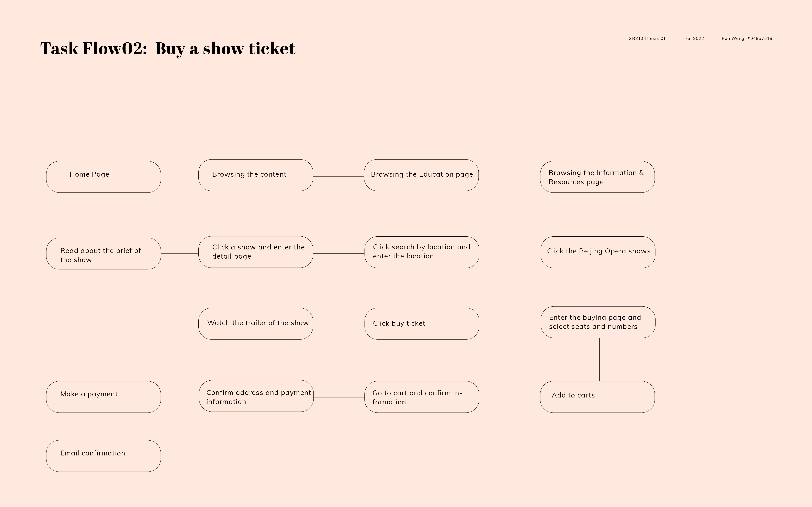Image resolution: width=812 pixels, height=507 pixels.
Task: Select Click a show and enter detail page box
Action: (x=256, y=252)
